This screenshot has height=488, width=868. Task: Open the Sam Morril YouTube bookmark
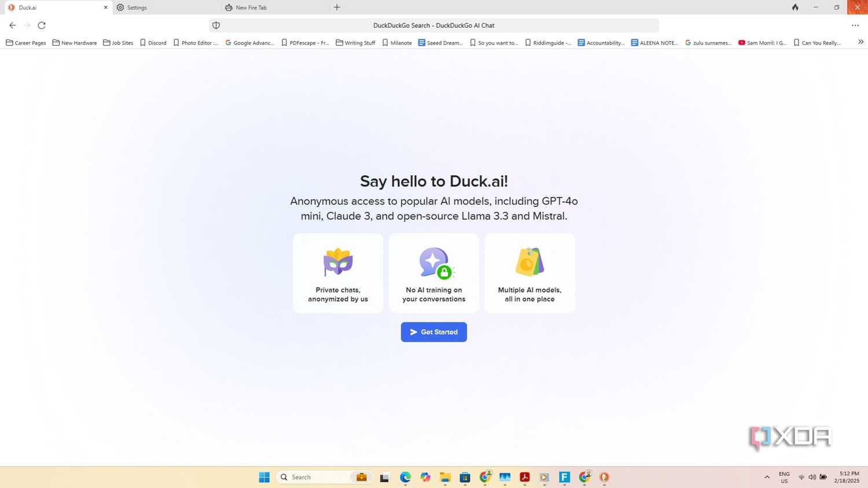point(762,43)
